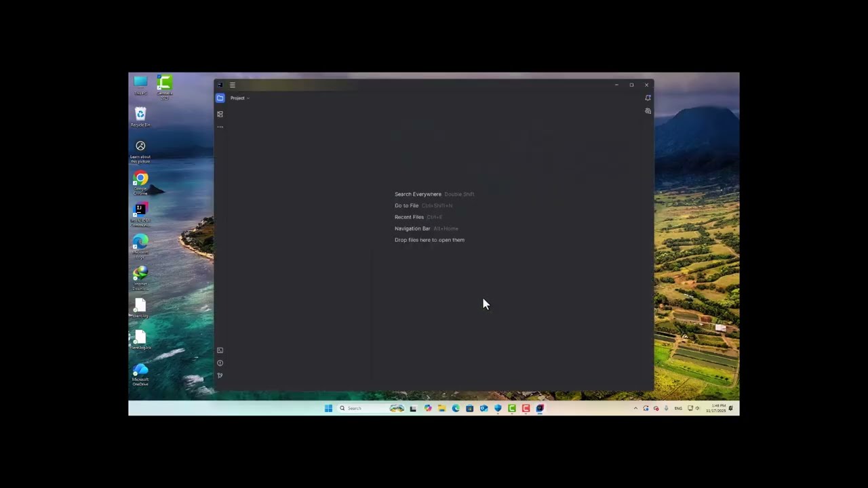Show hidden system tray icons chevron
This screenshot has width=868, height=488.
635,408
